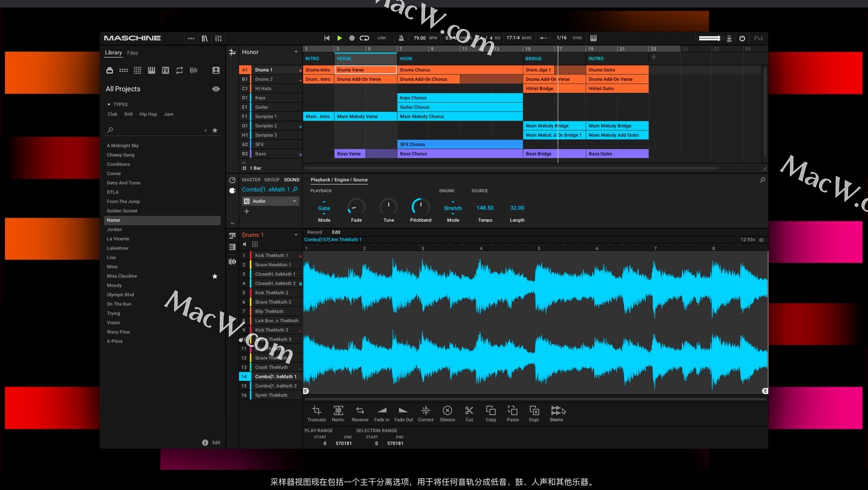Image resolution: width=868 pixels, height=490 pixels.
Task: Switch to the Record tab
Action: 314,232
